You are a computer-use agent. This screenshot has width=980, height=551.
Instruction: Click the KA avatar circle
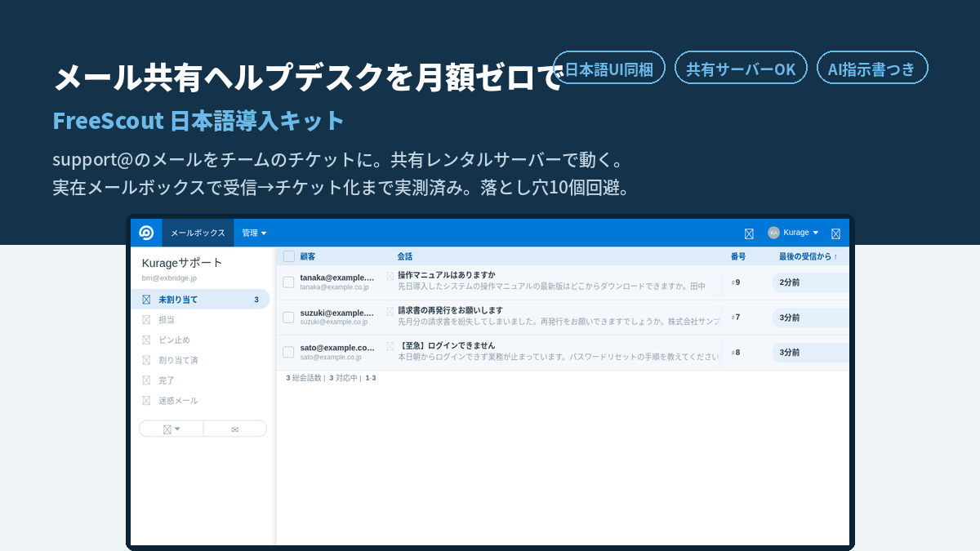point(773,233)
